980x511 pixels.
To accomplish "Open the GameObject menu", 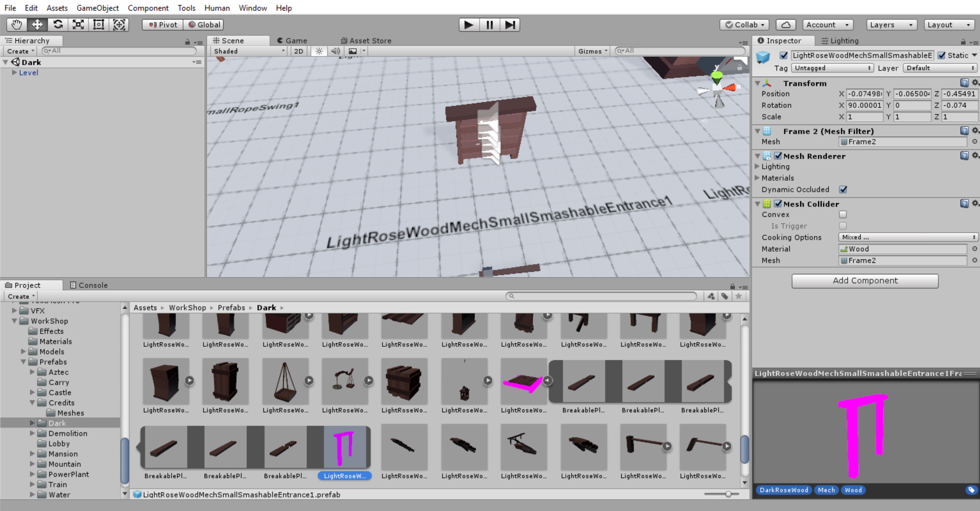I will tap(97, 8).
